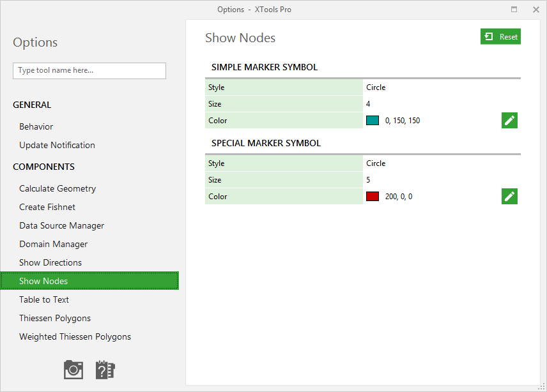Edit the Special Marker color 200, 0, 0

(509, 196)
